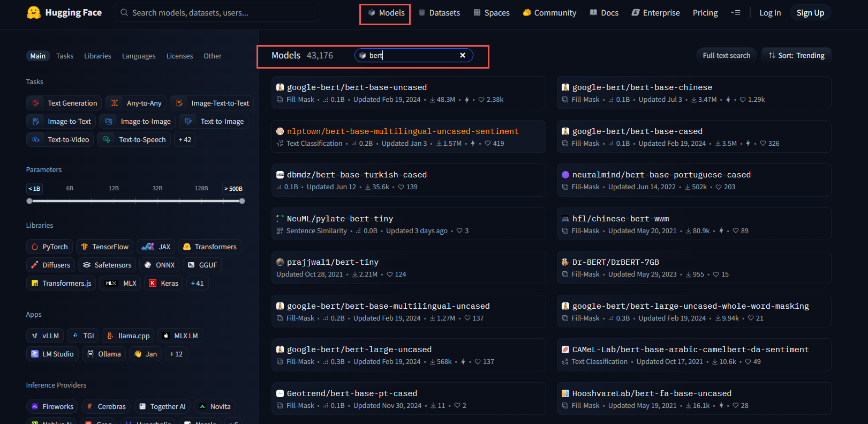
Task: Open the Datasets nav tab
Action: tap(439, 13)
